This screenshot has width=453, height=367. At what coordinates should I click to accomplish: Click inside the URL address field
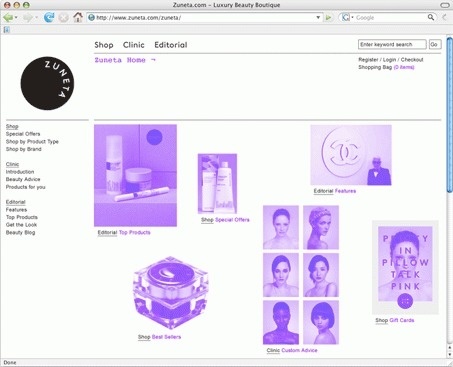[x=205, y=17]
